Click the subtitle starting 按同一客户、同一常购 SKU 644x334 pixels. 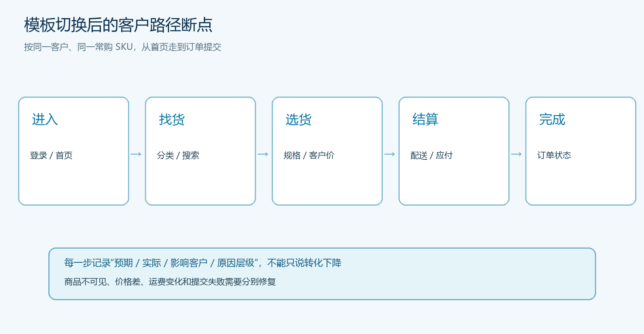[122, 47]
